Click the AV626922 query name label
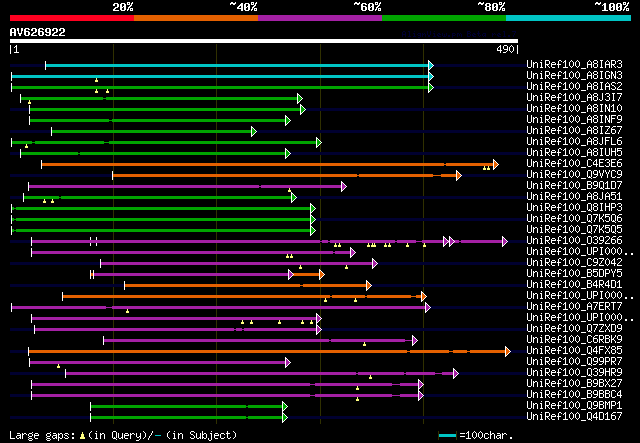 tap(38, 32)
